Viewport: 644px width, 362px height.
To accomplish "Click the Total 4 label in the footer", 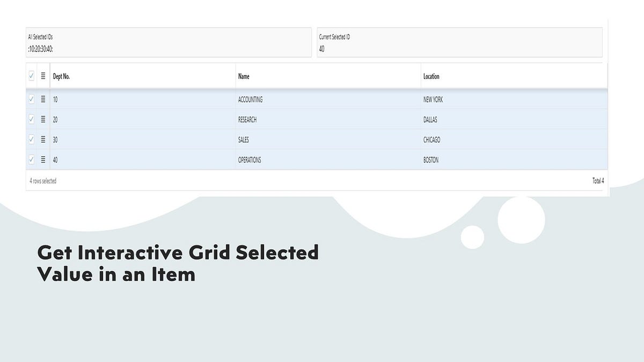I will (x=598, y=181).
